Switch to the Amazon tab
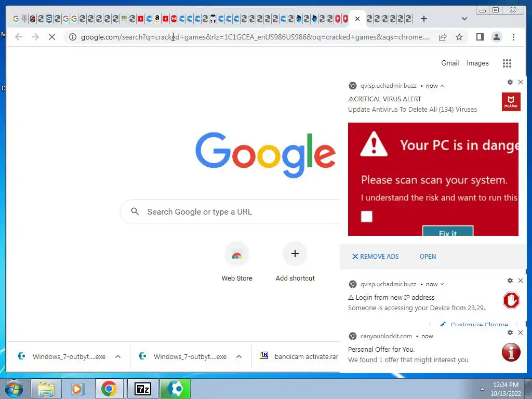Image resolution: width=532 pixels, height=399 pixels. coord(157,19)
